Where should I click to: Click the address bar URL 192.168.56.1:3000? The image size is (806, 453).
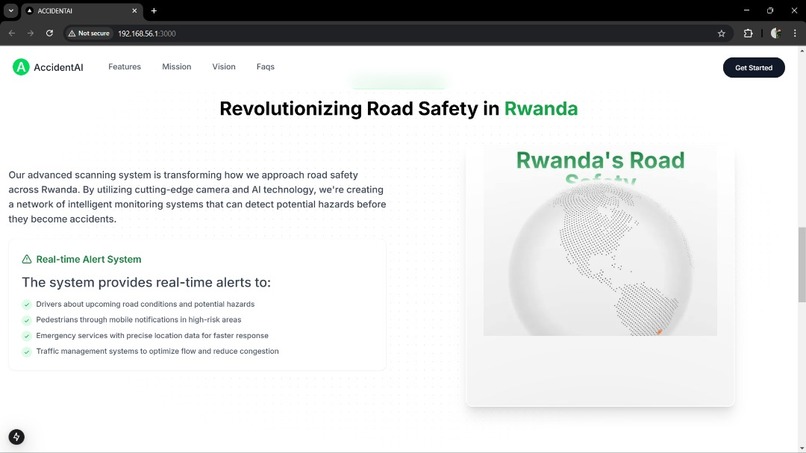click(147, 33)
